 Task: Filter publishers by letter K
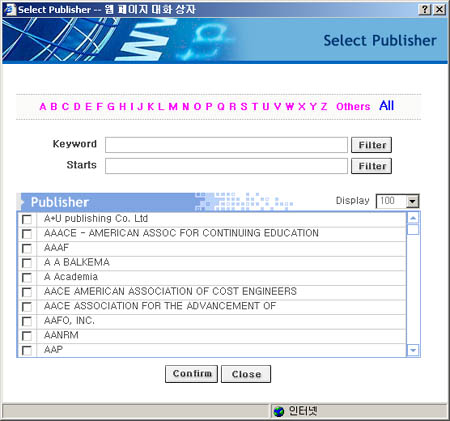[151, 107]
